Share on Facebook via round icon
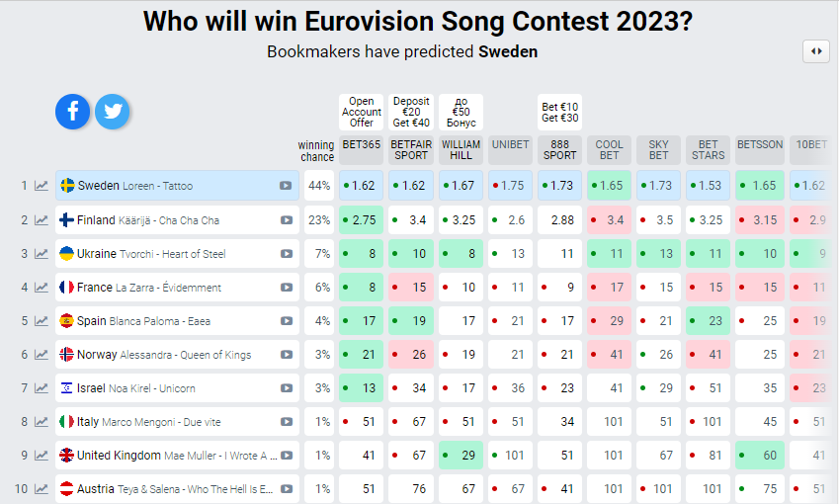 click(73, 112)
